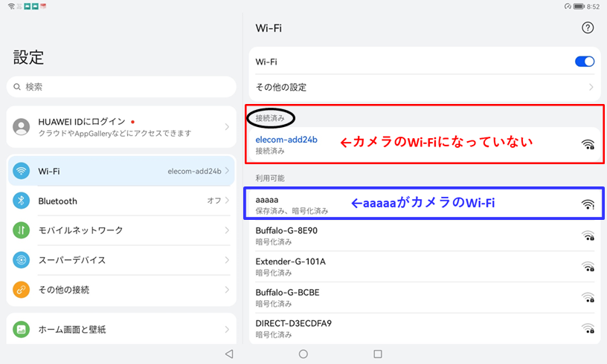
Task: Click the スーパーデバイス icon
Action: click(x=22, y=260)
